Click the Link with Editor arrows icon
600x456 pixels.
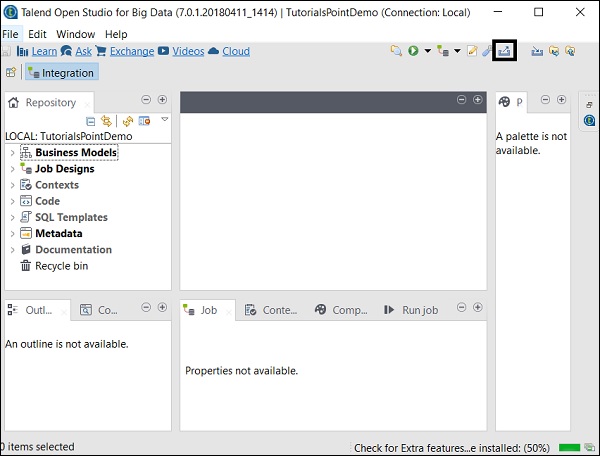coord(106,121)
